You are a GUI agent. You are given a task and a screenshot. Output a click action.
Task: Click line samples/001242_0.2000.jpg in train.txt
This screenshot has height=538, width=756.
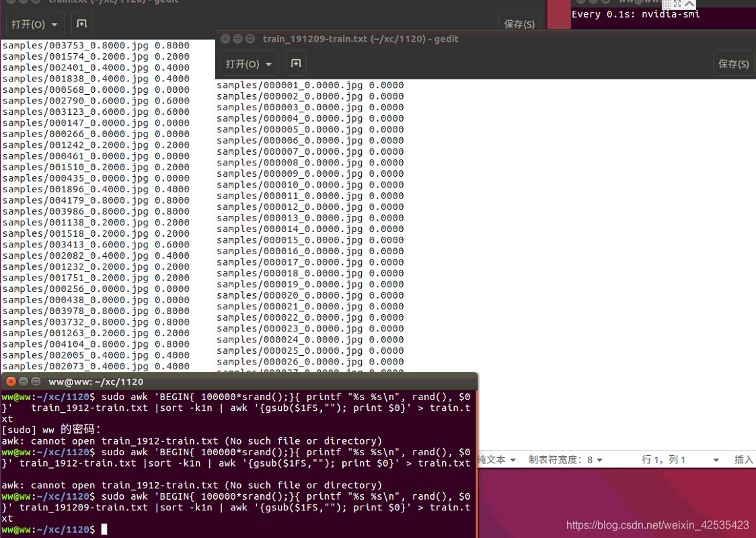click(96, 145)
